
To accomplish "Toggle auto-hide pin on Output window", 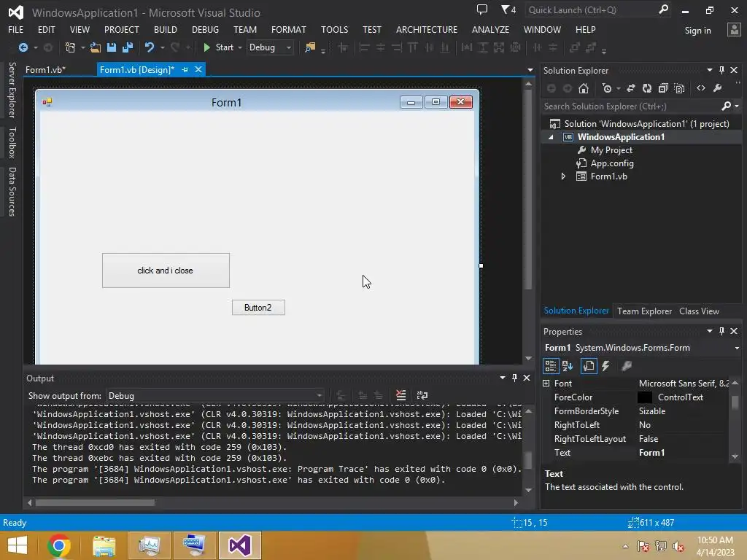I will pyautogui.click(x=514, y=378).
